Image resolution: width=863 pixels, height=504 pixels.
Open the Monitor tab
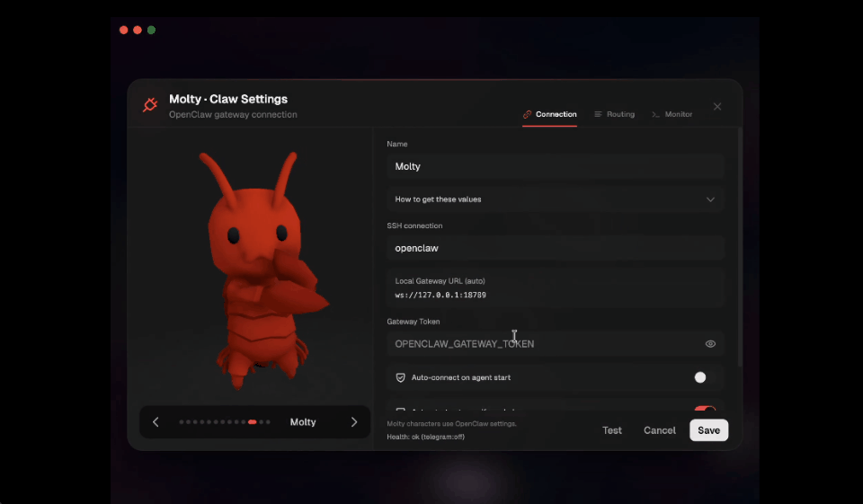point(672,114)
